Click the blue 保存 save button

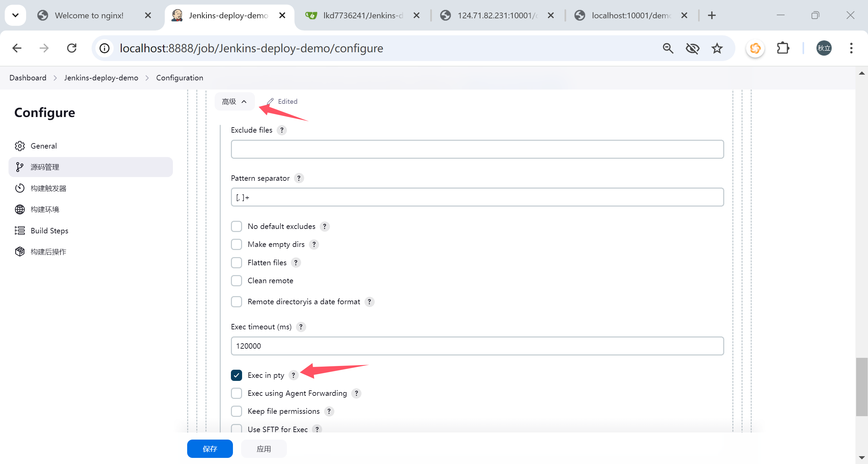point(210,449)
